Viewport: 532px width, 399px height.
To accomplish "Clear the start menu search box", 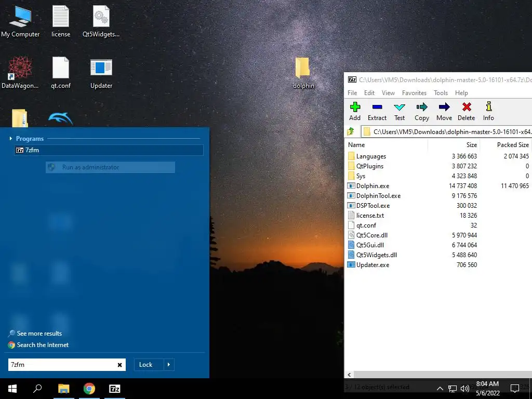I will (120, 365).
